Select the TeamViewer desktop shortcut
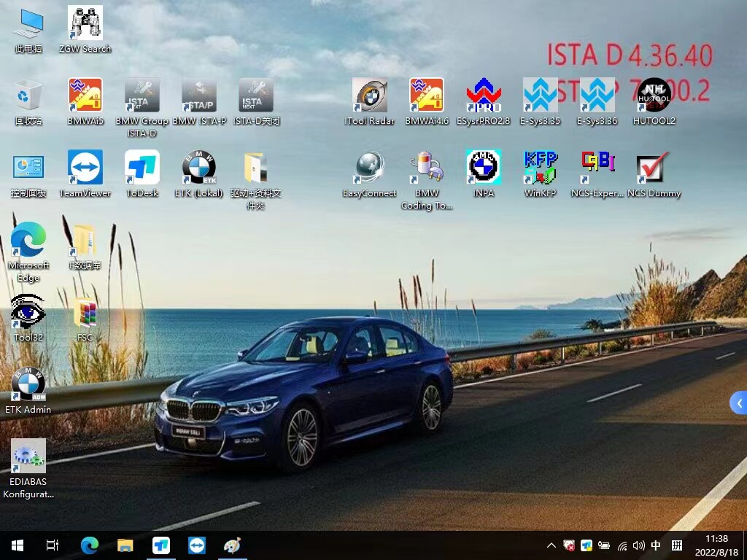The height and width of the screenshot is (560, 747). click(85, 174)
